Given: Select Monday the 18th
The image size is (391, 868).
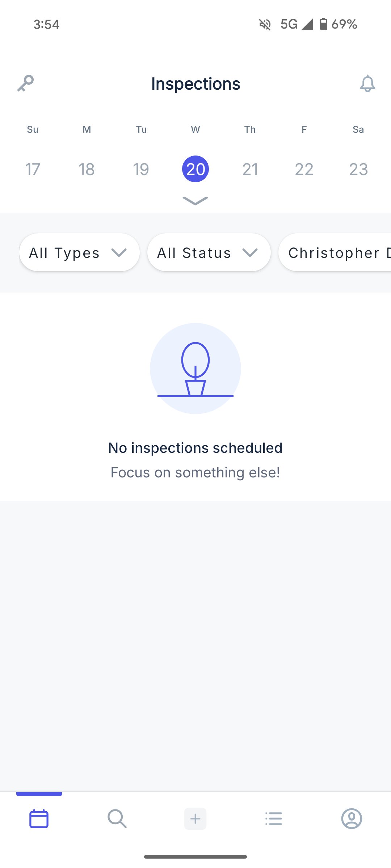Looking at the screenshot, I should 87,169.
